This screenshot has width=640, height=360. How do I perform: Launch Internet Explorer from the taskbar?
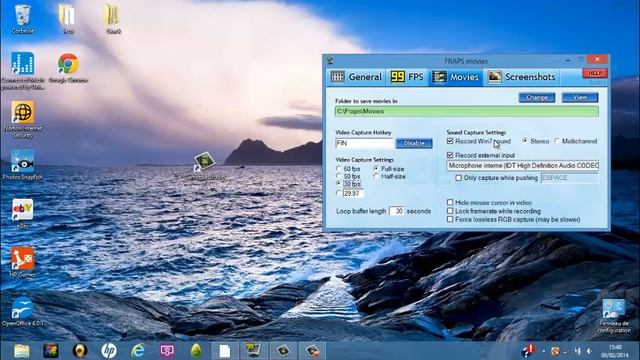(138, 351)
